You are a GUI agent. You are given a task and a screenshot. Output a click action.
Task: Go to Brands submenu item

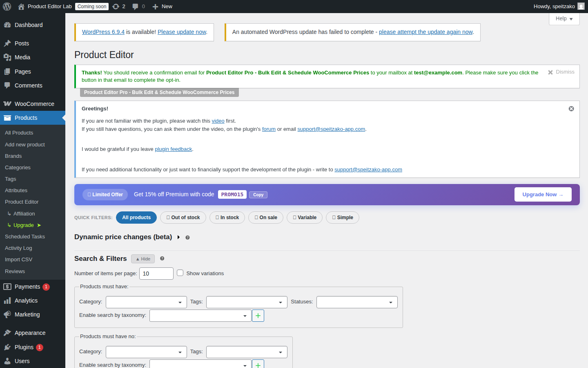pyautogui.click(x=13, y=156)
